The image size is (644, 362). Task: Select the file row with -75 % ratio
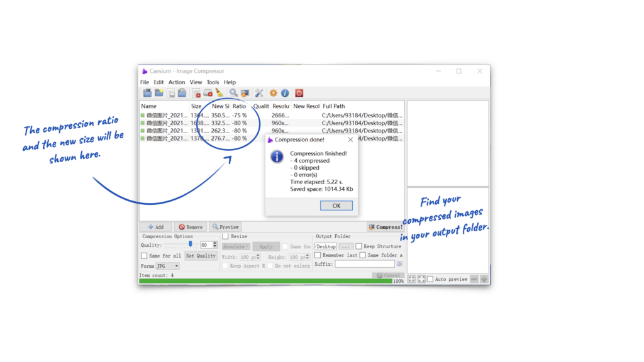pos(272,116)
